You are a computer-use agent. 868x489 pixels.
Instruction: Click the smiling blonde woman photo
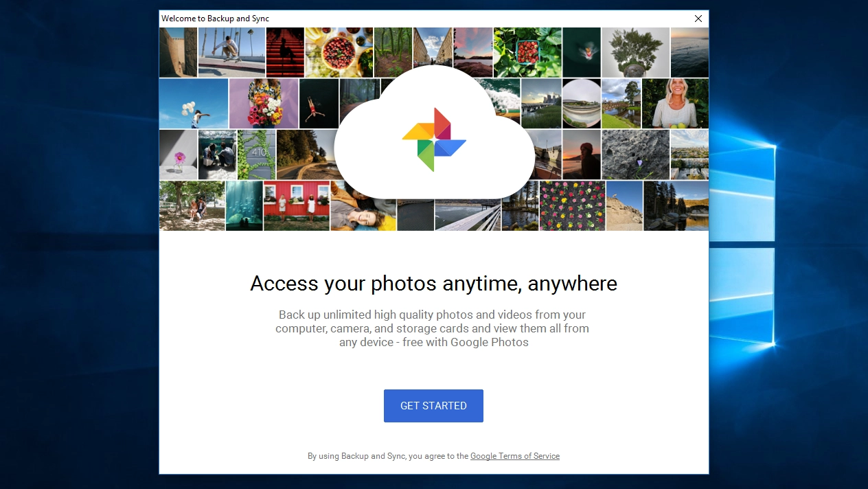click(x=675, y=104)
